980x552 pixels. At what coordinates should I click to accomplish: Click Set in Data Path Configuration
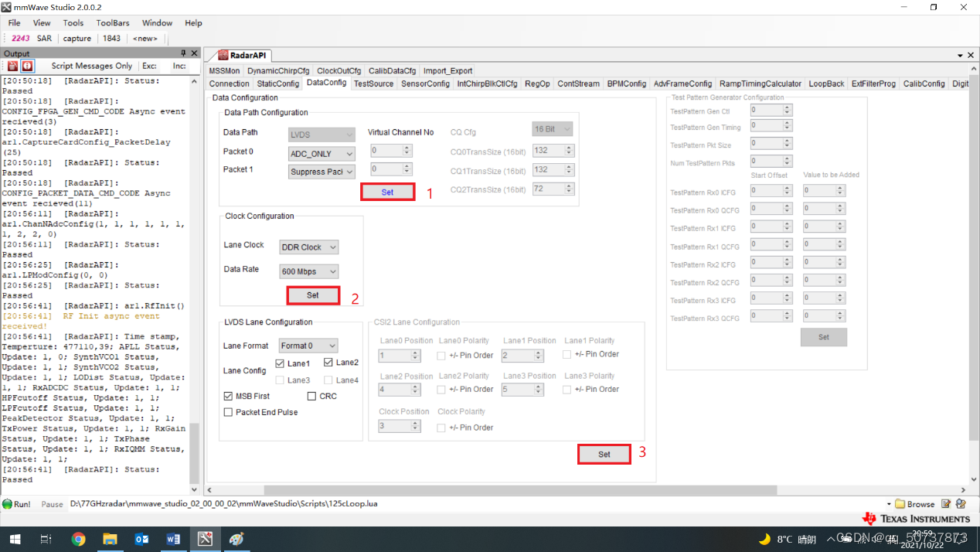(x=387, y=193)
